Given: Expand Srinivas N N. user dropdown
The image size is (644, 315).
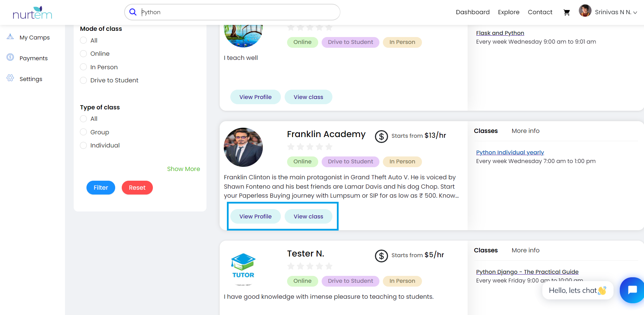Looking at the screenshot, I should 616,12.
